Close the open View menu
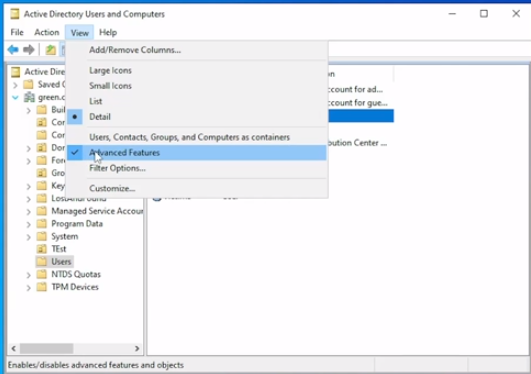This screenshot has width=531, height=374. point(80,33)
